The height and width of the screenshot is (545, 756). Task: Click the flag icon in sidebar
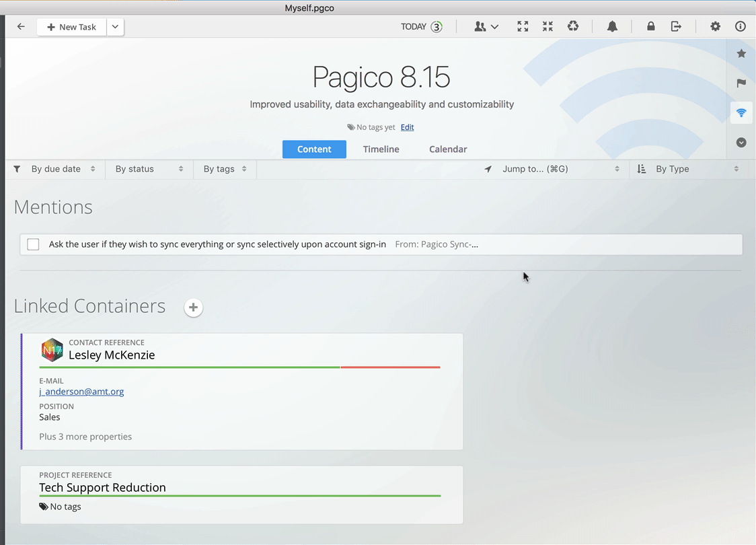(741, 83)
